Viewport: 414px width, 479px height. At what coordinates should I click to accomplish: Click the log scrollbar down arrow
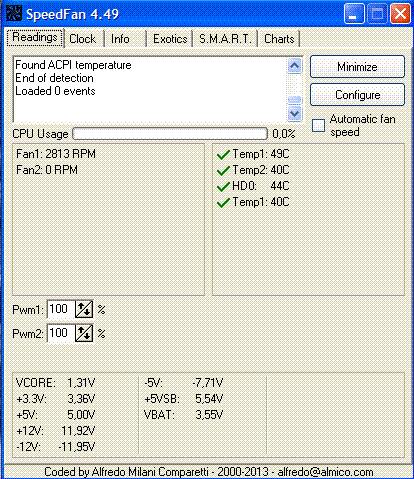[294, 114]
